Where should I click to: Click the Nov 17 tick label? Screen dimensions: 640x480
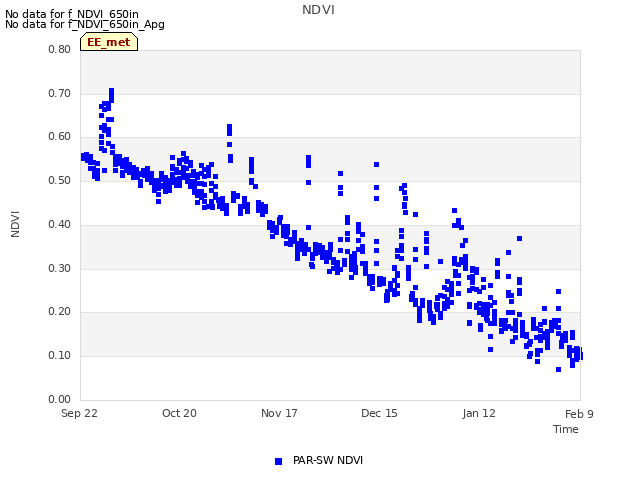279,413
